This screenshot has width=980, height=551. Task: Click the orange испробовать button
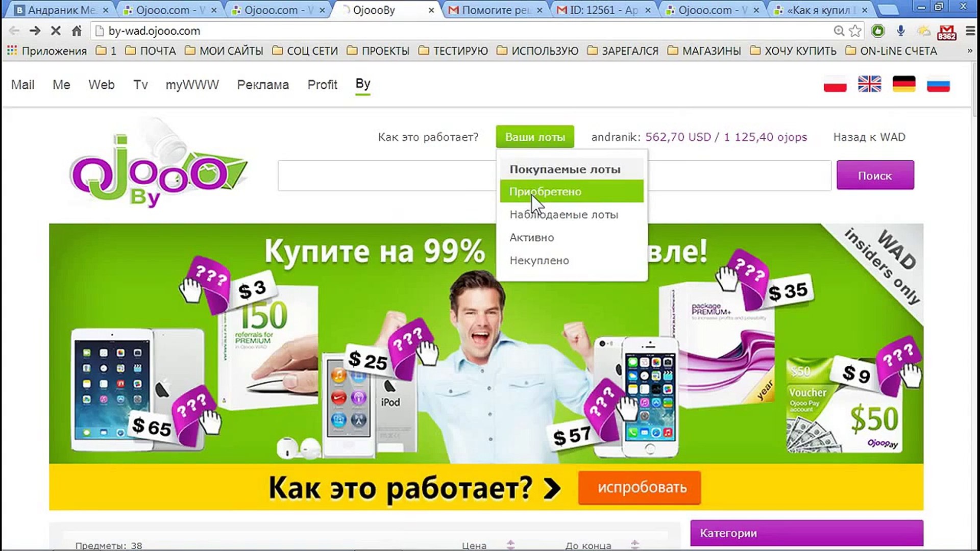[x=640, y=488]
